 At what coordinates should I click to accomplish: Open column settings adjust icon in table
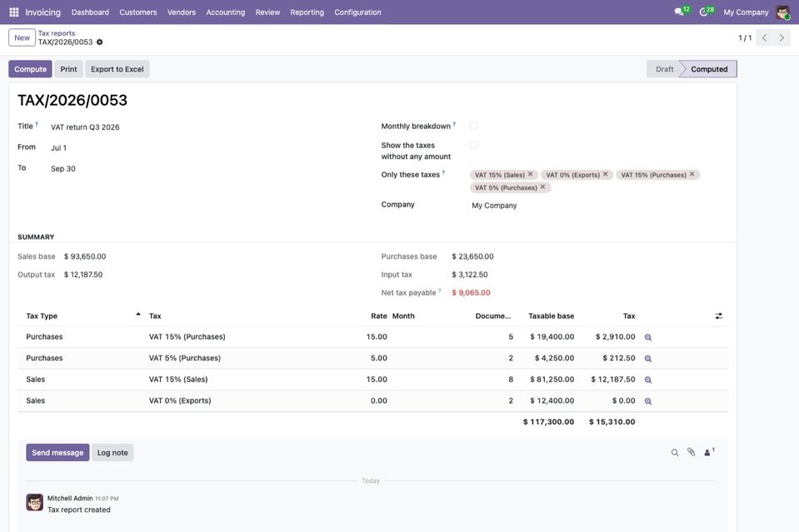pos(718,316)
